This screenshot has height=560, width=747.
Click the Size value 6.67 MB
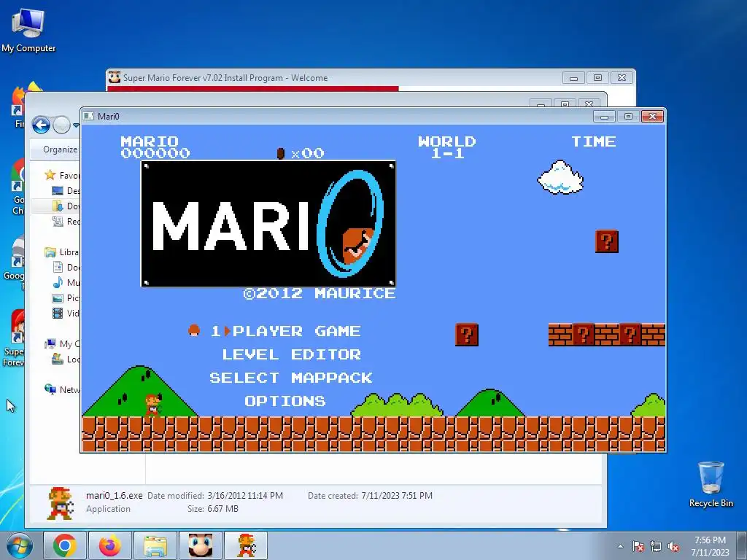(222, 509)
